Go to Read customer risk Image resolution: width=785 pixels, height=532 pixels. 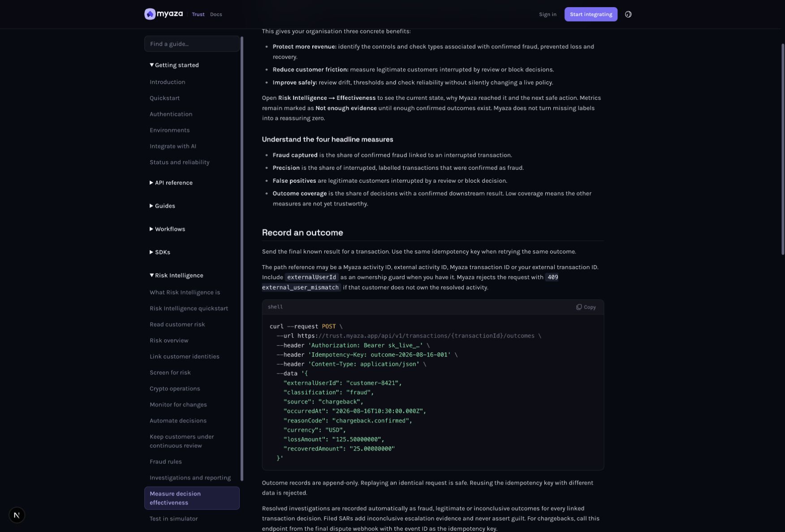[x=177, y=325]
